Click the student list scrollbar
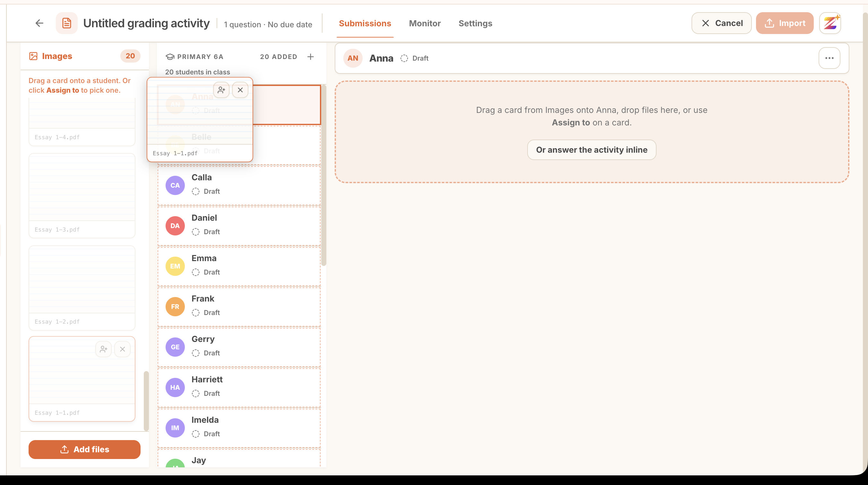Screen dimensions: 868x485 (x=324, y=175)
